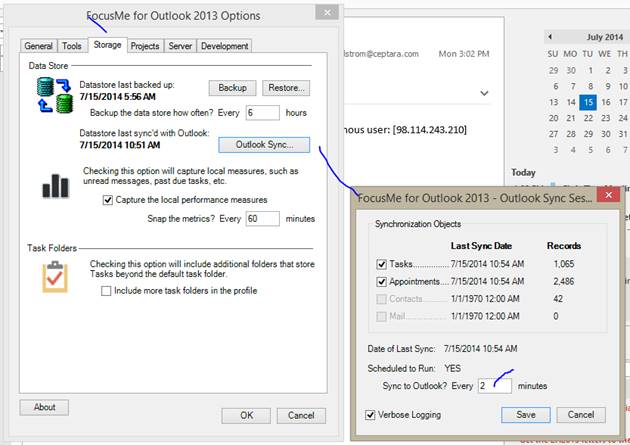
Task: Click the ceptara.com sender address
Action: click(381, 54)
